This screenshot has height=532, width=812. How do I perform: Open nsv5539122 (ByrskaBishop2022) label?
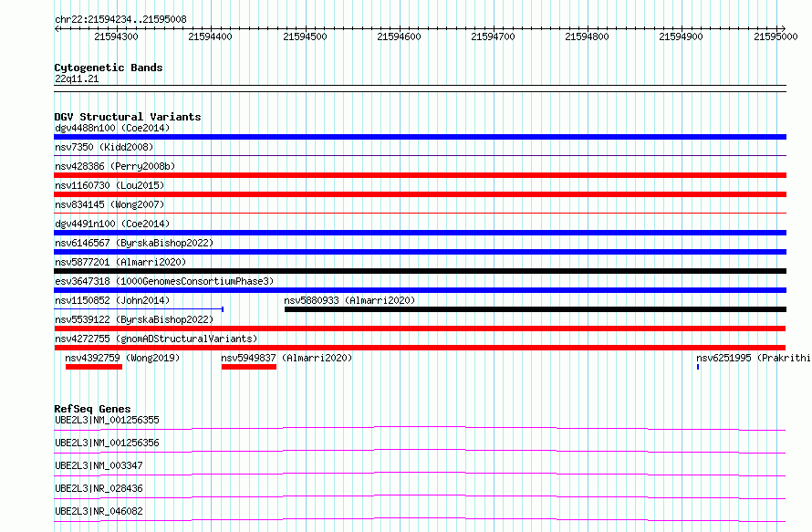click(134, 319)
